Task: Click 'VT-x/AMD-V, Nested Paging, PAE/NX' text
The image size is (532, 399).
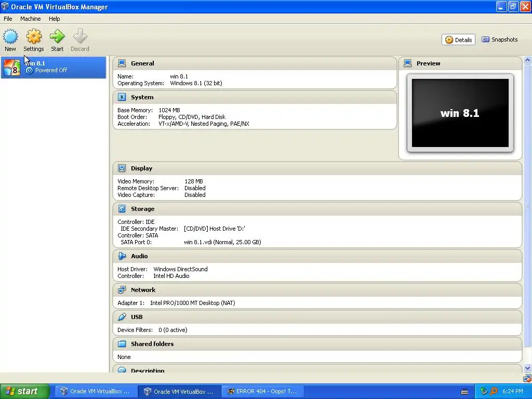Action: (x=204, y=124)
